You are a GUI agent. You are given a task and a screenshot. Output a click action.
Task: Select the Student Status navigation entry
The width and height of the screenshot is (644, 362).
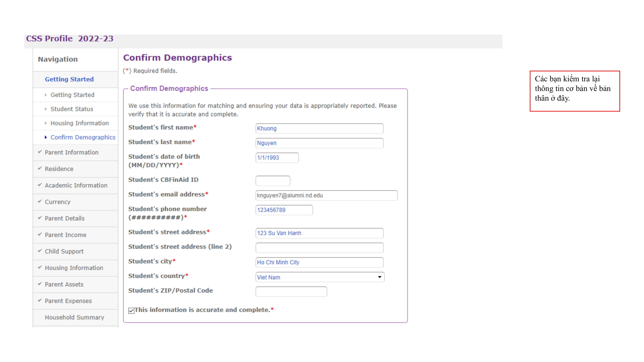(72, 109)
